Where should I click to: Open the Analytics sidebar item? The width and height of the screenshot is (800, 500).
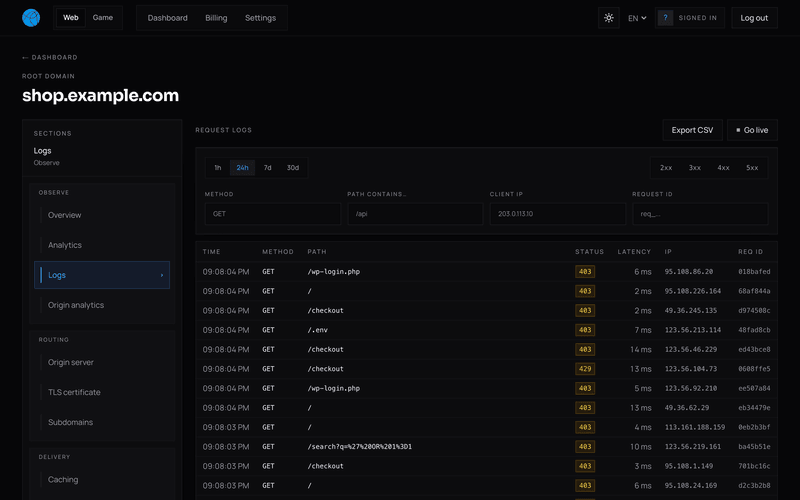coord(102,245)
